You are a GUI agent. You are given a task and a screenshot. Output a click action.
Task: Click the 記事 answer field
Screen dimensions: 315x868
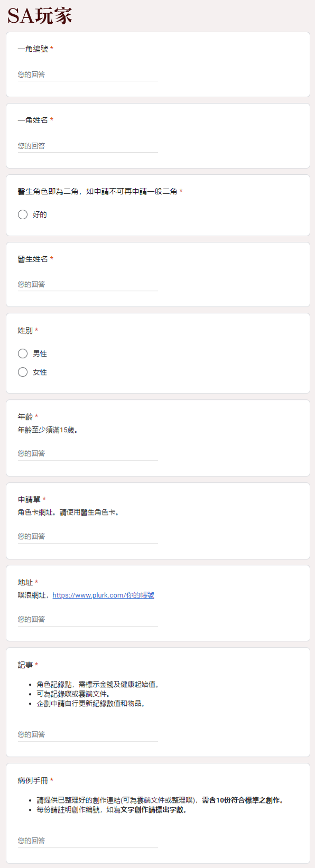tap(88, 734)
